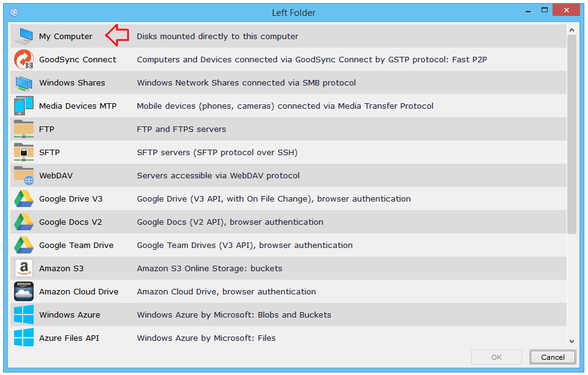
Task: Click the Windows Azure logo icon
Action: [24, 315]
